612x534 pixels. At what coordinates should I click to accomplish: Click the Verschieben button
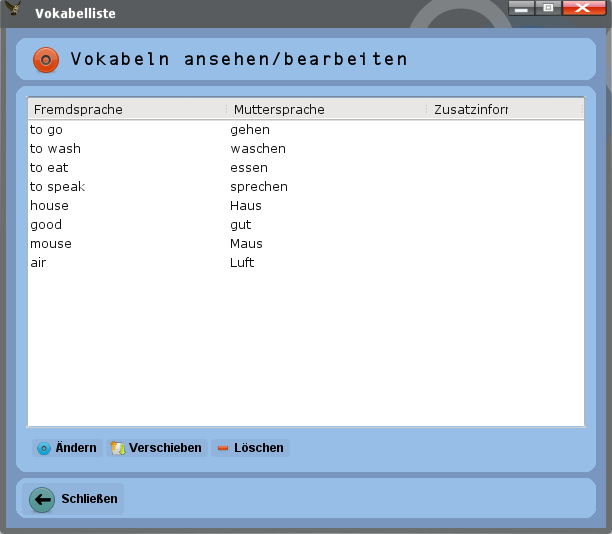pos(157,448)
